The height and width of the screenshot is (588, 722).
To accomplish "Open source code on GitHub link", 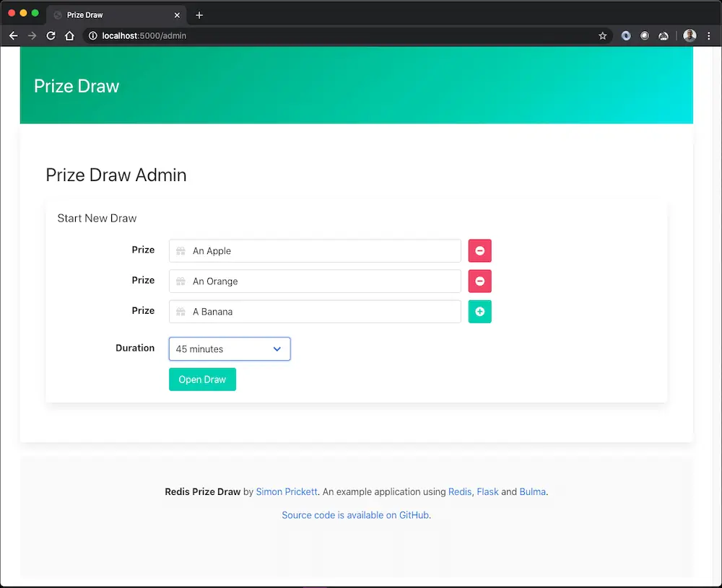I will click(x=355, y=515).
